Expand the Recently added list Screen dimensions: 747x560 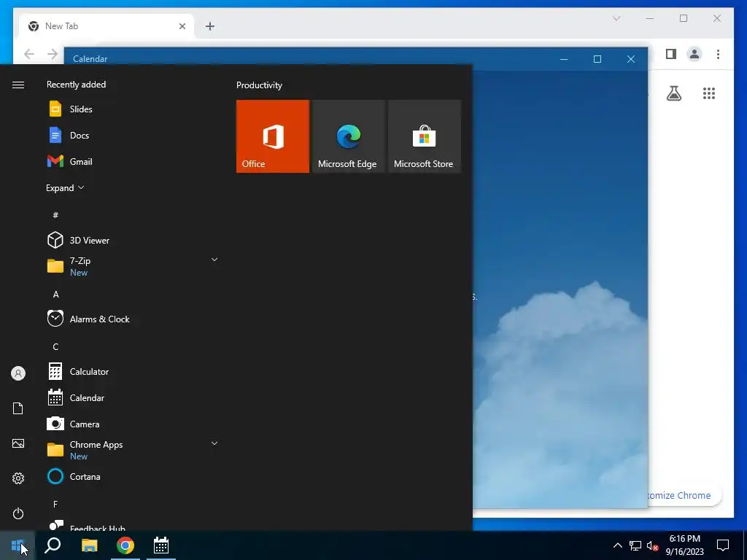[x=65, y=187]
